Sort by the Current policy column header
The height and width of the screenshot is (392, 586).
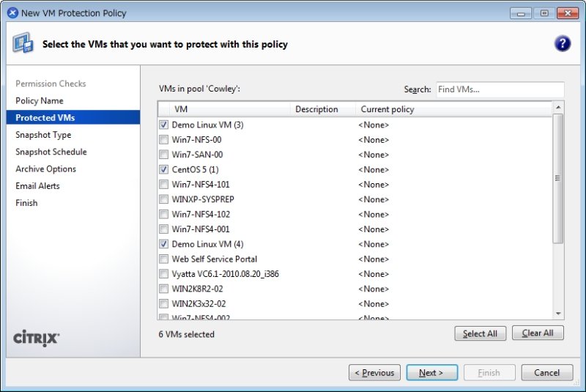(453, 109)
